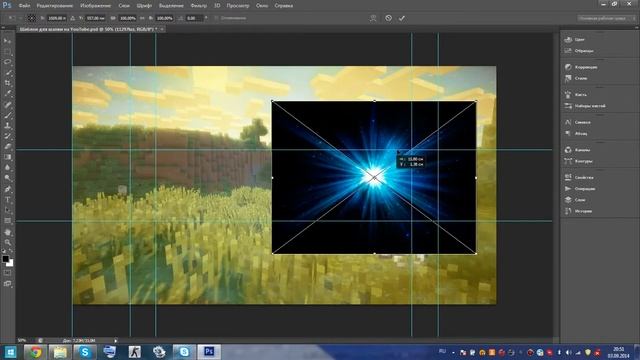Select the Horizontal Type tool
The image size is (640, 360).
point(8,200)
